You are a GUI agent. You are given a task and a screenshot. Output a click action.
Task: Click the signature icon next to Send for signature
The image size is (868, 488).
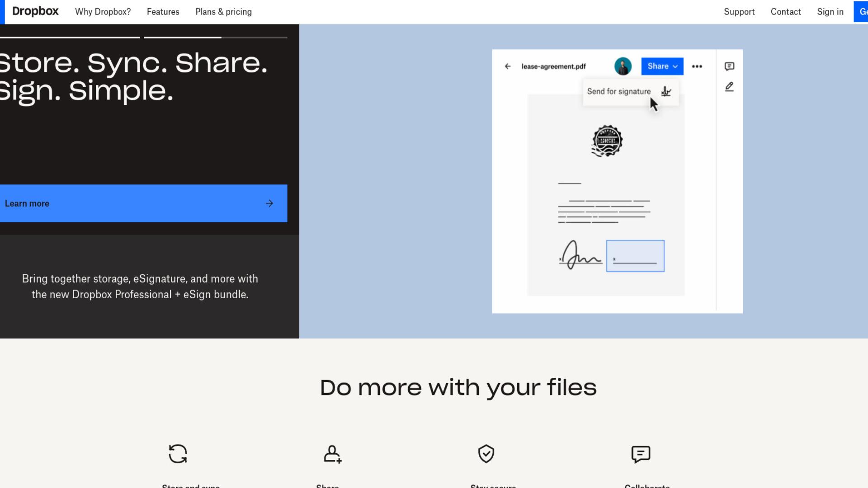666,92
